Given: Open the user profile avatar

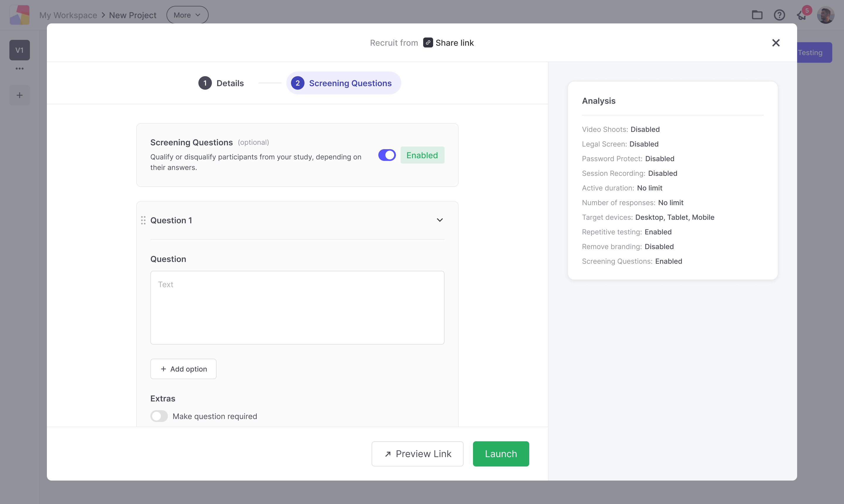Looking at the screenshot, I should click(x=826, y=15).
